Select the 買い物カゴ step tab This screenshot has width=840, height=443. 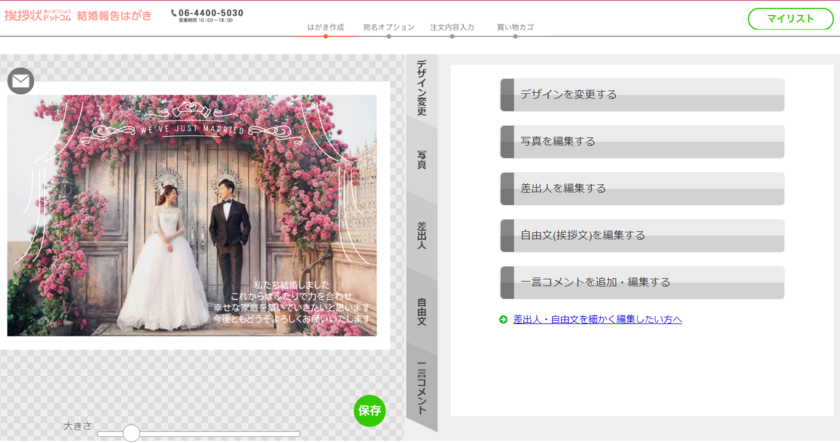[x=515, y=27]
